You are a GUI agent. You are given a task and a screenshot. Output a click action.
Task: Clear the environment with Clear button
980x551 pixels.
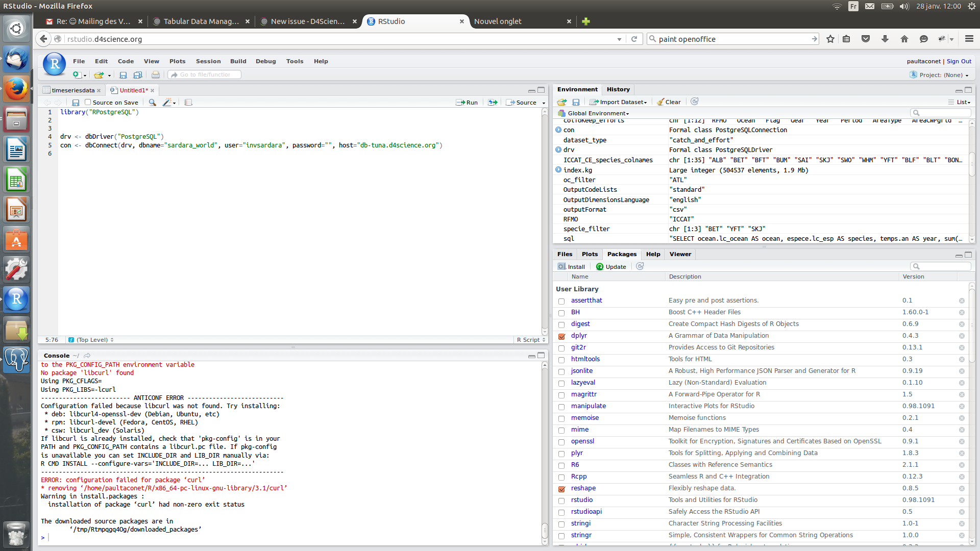tap(669, 102)
